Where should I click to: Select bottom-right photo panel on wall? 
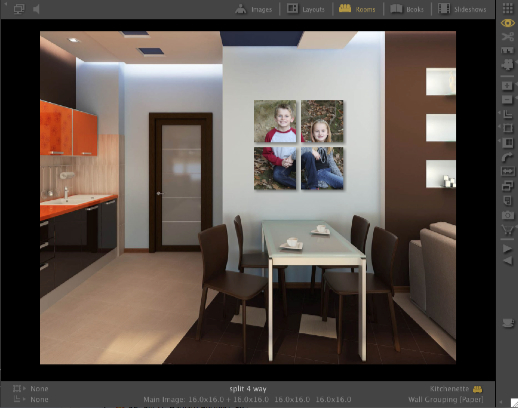(322, 168)
